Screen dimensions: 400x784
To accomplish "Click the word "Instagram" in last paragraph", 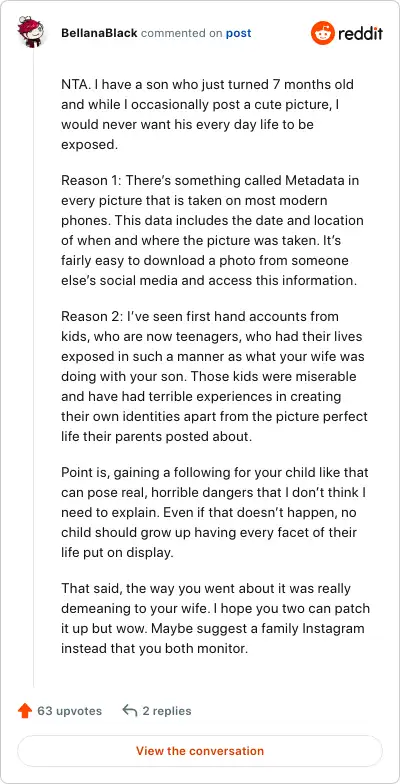I will click(x=332, y=628).
